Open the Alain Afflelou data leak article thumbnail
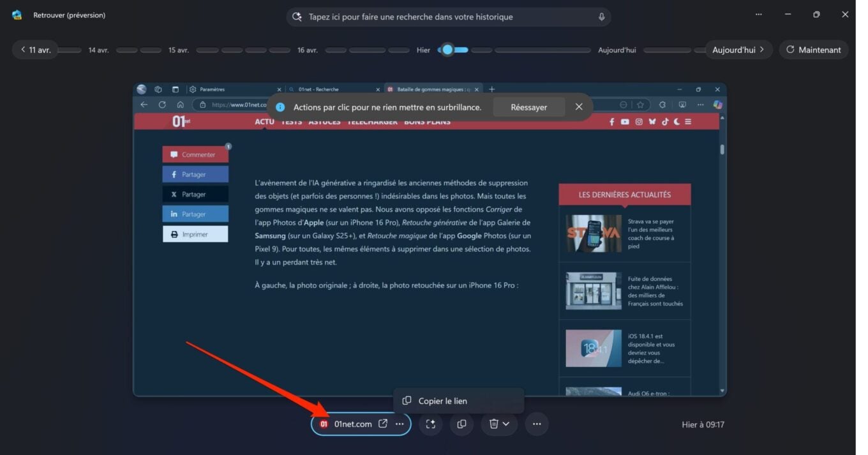868x455 pixels. pyautogui.click(x=594, y=291)
